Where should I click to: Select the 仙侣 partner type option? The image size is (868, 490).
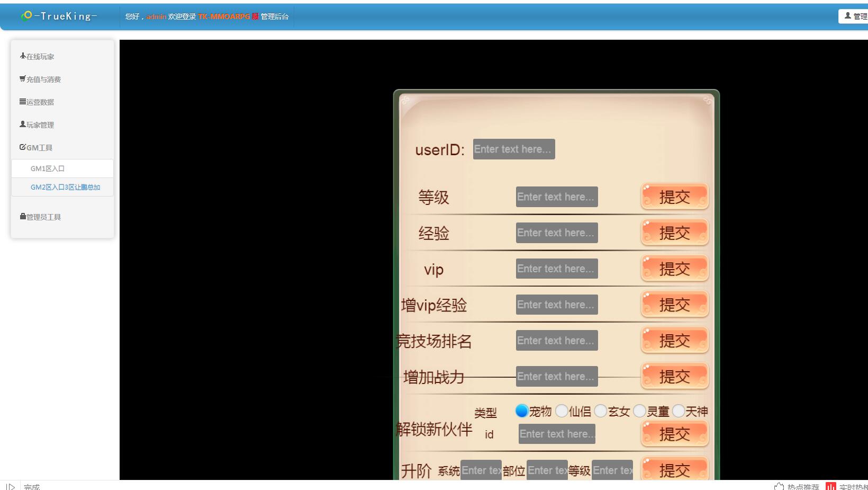[562, 411]
